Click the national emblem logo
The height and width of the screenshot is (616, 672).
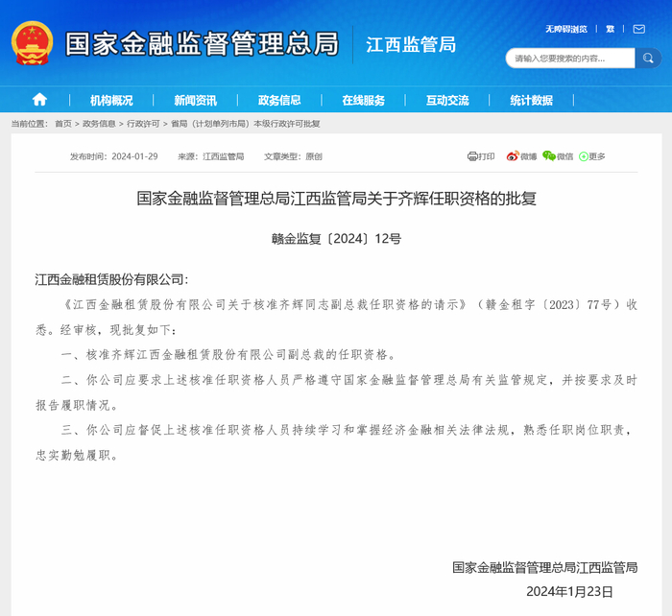coord(32,43)
